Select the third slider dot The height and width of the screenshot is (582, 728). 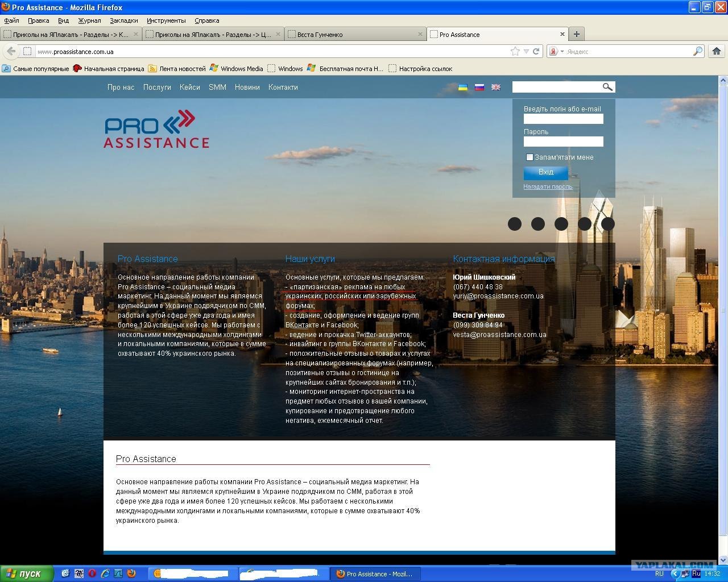point(561,224)
